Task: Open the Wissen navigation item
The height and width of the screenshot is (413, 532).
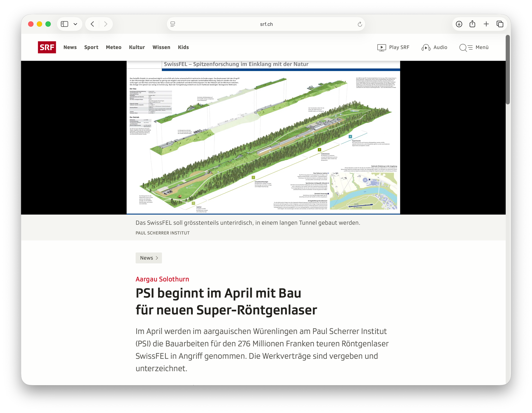Action: coord(161,47)
